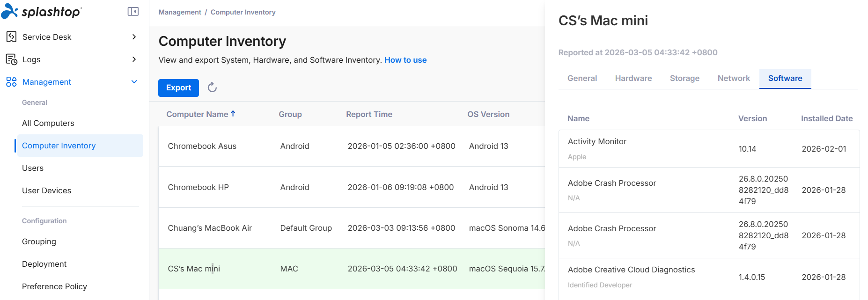Click the Splashtop logo

(42, 11)
